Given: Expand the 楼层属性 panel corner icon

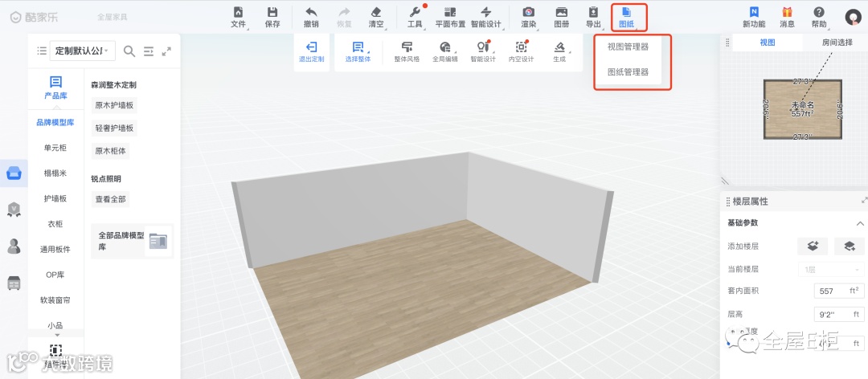Looking at the screenshot, I should point(864,200).
